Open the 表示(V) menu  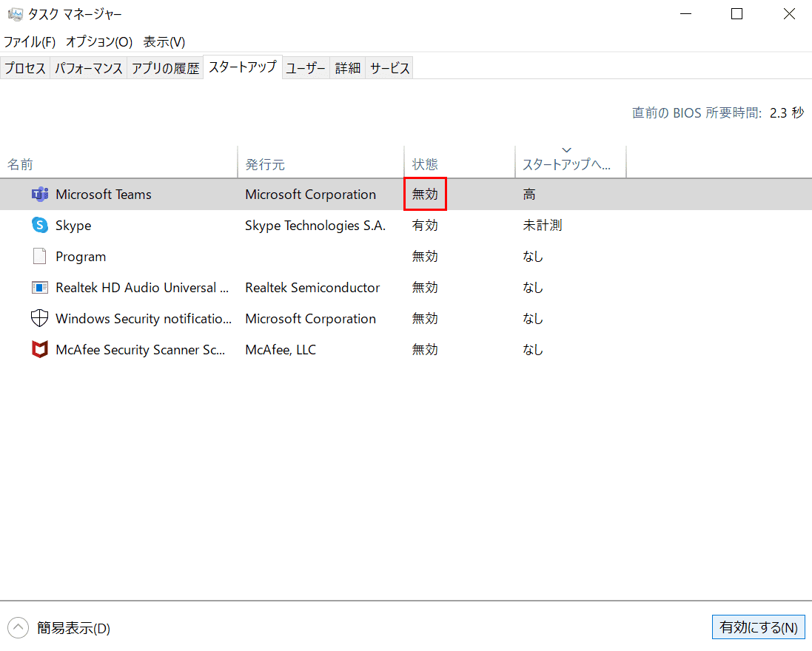tap(164, 42)
